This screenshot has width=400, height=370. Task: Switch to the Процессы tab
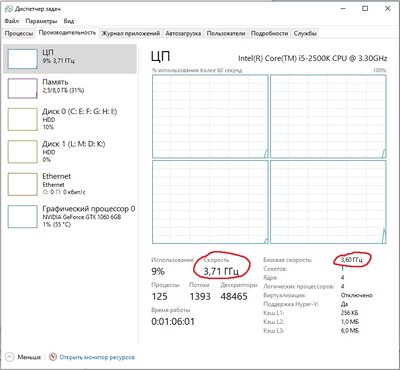19,34
